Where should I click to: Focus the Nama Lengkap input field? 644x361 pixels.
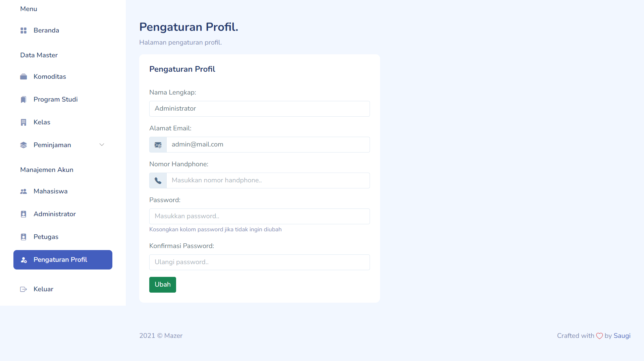(260, 109)
